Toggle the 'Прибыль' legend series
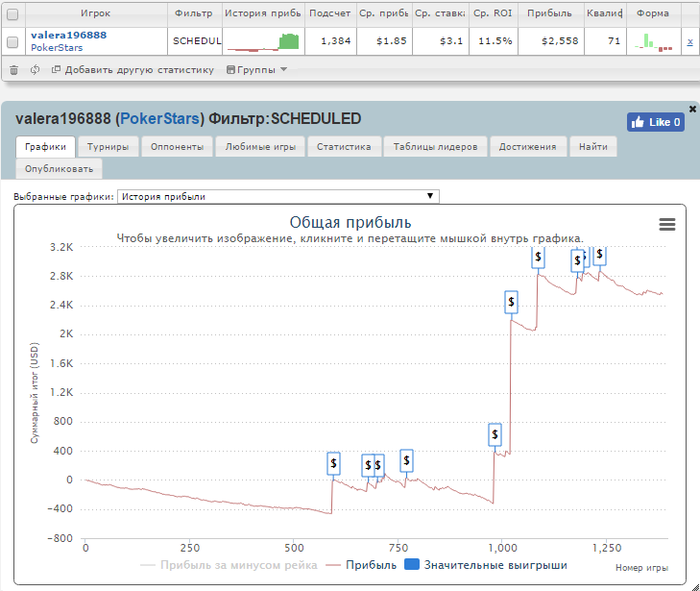This screenshot has width=700, height=591. tap(361, 565)
